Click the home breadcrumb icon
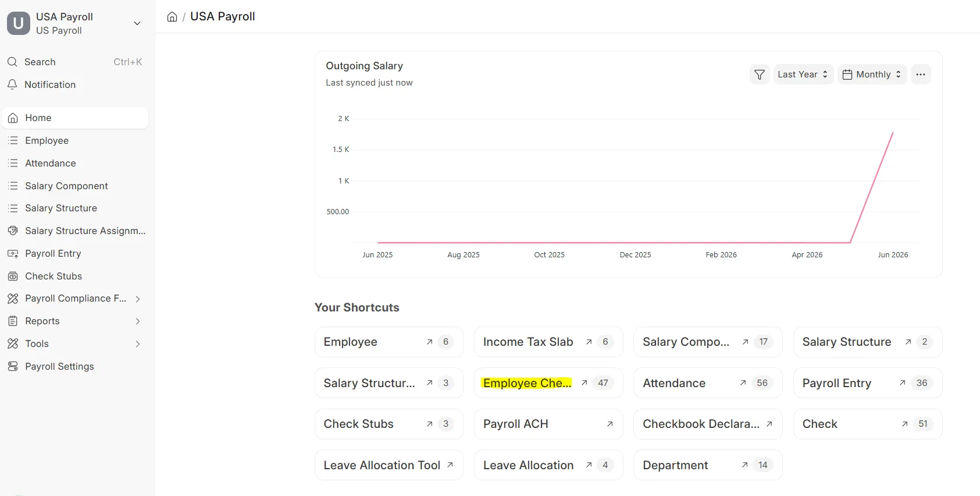 (172, 17)
